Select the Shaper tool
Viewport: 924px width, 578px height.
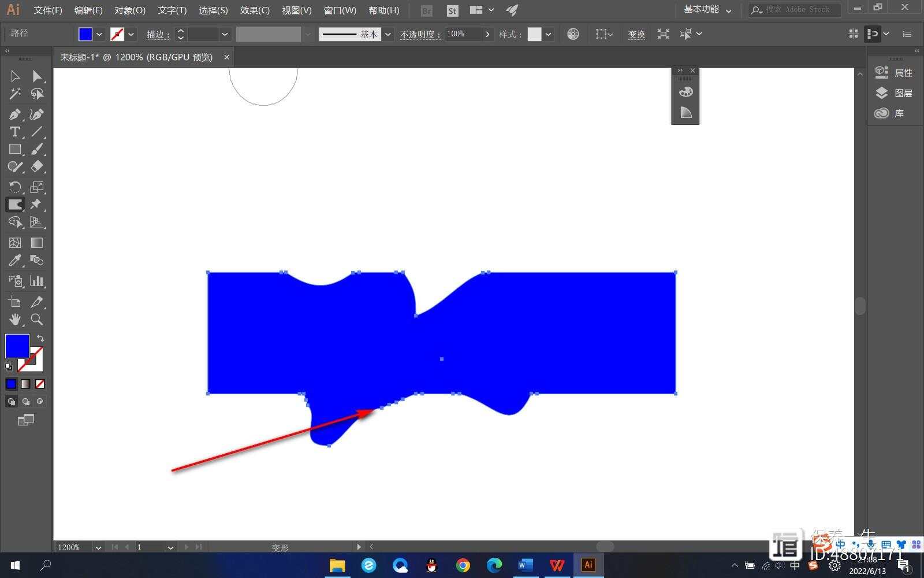(x=15, y=167)
